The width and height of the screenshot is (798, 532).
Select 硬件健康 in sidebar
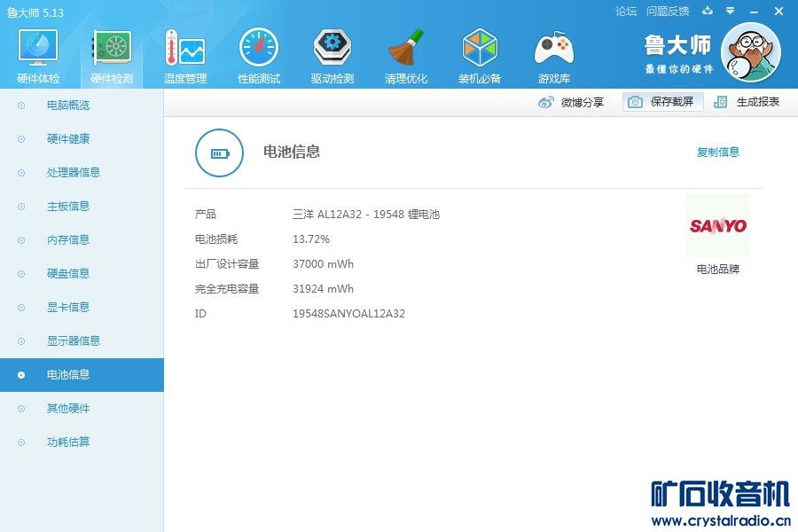click(x=82, y=139)
